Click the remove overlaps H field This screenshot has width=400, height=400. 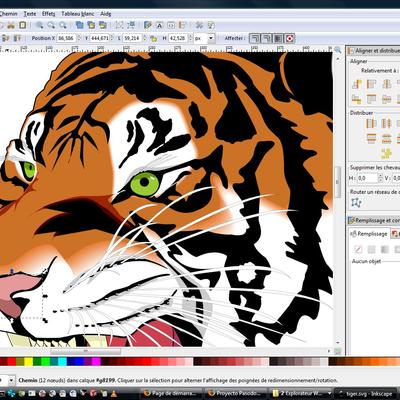367,178
